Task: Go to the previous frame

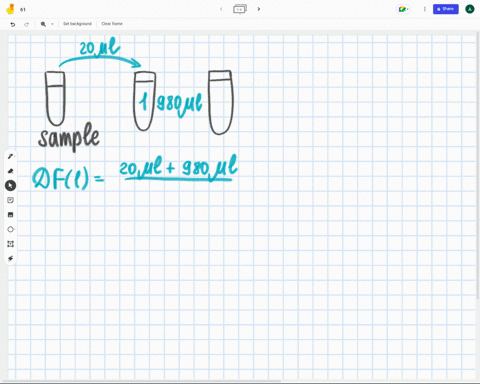Action: click(x=221, y=9)
